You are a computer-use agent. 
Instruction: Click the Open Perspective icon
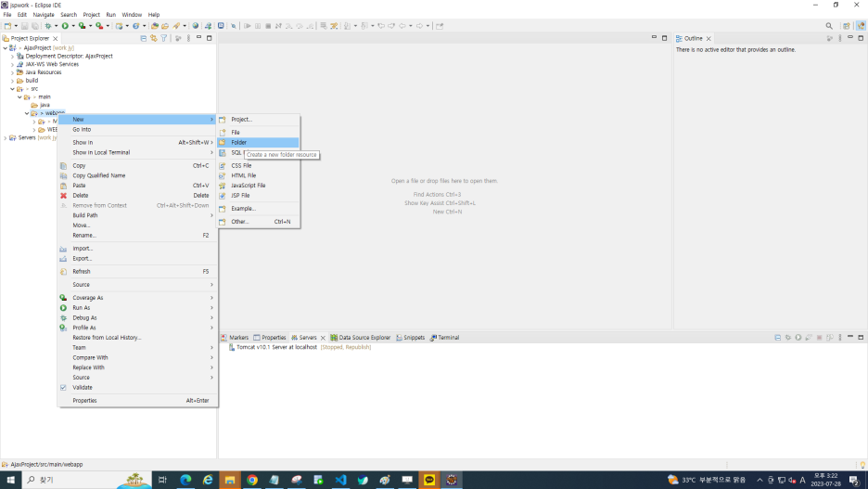[x=847, y=26]
